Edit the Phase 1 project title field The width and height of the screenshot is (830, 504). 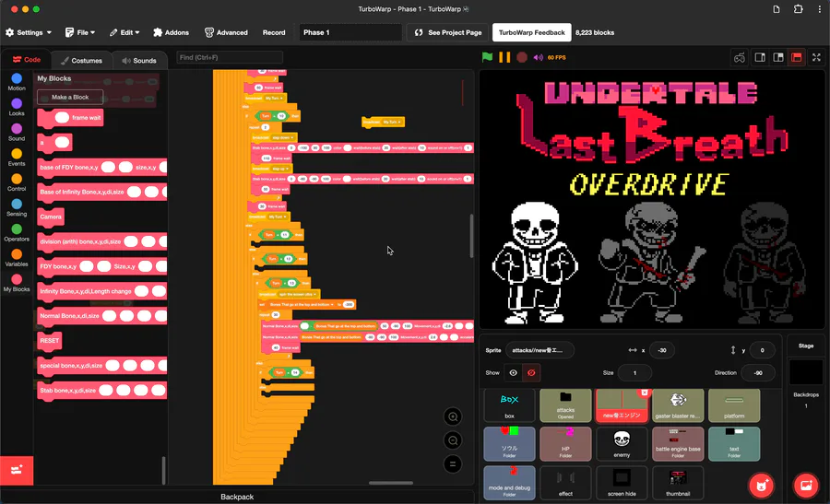[350, 32]
